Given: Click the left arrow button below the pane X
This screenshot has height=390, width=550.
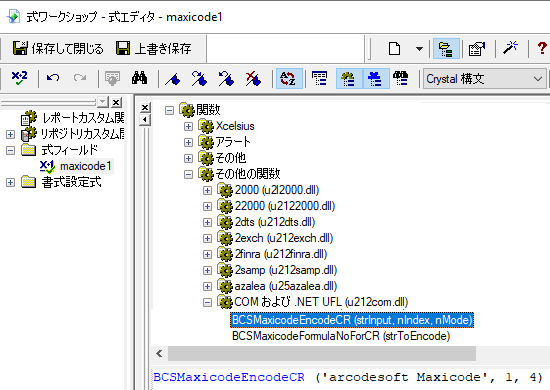Looking at the screenshot, I should pyautogui.click(x=145, y=120).
